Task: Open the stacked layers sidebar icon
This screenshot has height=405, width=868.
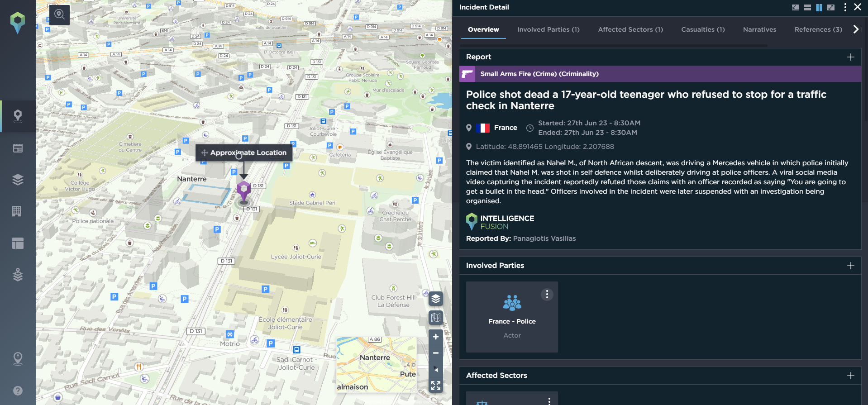Action: (x=18, y=180)
